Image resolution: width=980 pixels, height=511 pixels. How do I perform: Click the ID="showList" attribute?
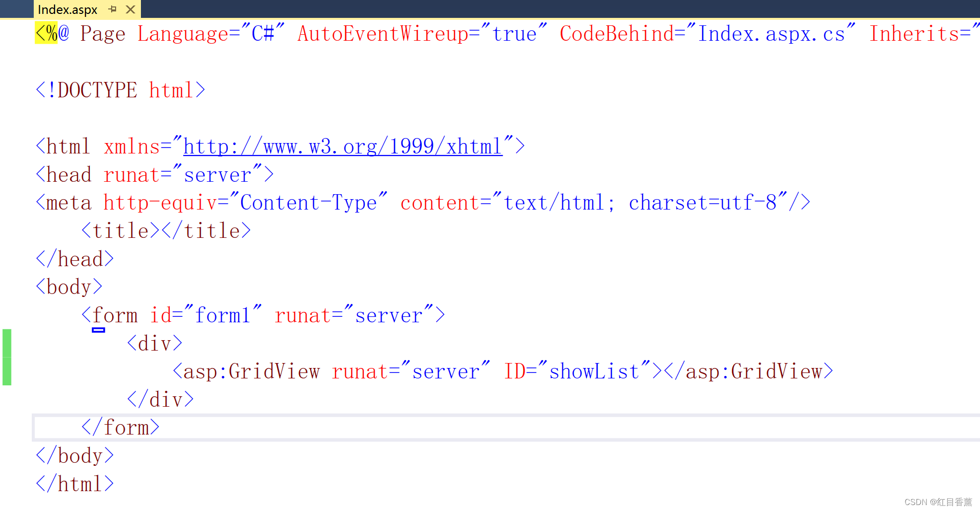point(577,371)
